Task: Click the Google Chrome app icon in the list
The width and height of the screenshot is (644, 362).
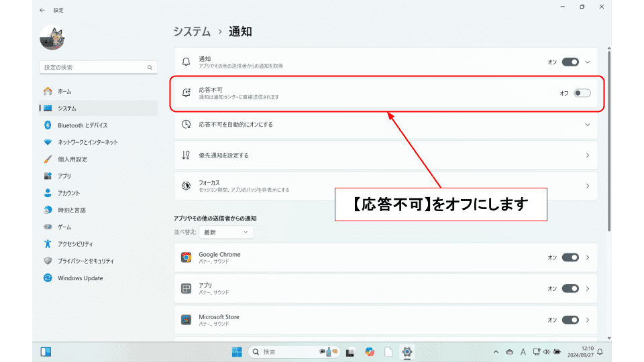Action: [186, 257]
